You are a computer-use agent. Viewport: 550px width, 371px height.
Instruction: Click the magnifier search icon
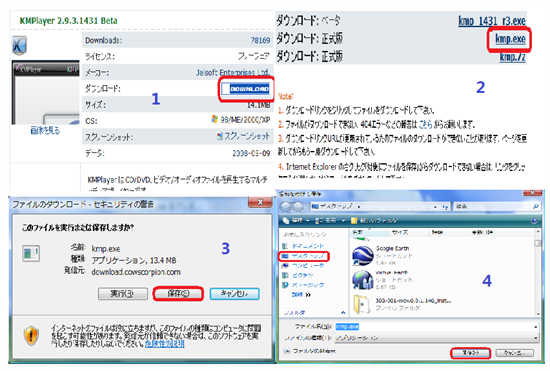click(x=536, y=207)
